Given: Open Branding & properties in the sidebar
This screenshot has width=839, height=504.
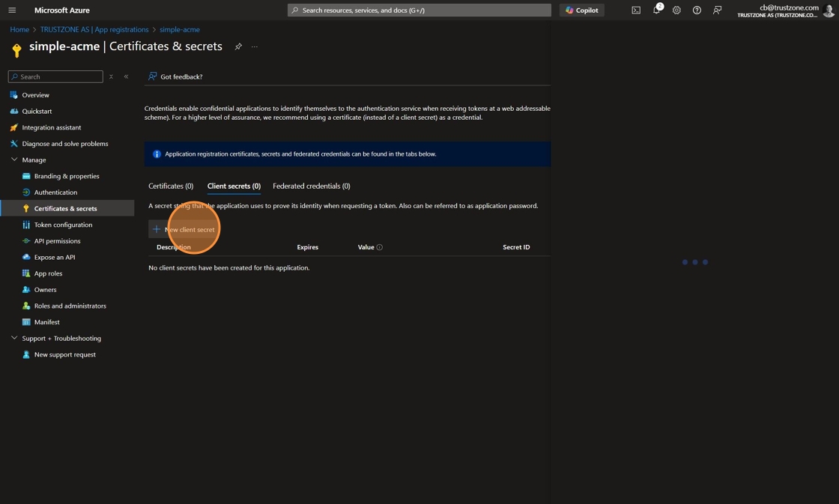Looking at the screenshot, I should (x=67, y=176).
